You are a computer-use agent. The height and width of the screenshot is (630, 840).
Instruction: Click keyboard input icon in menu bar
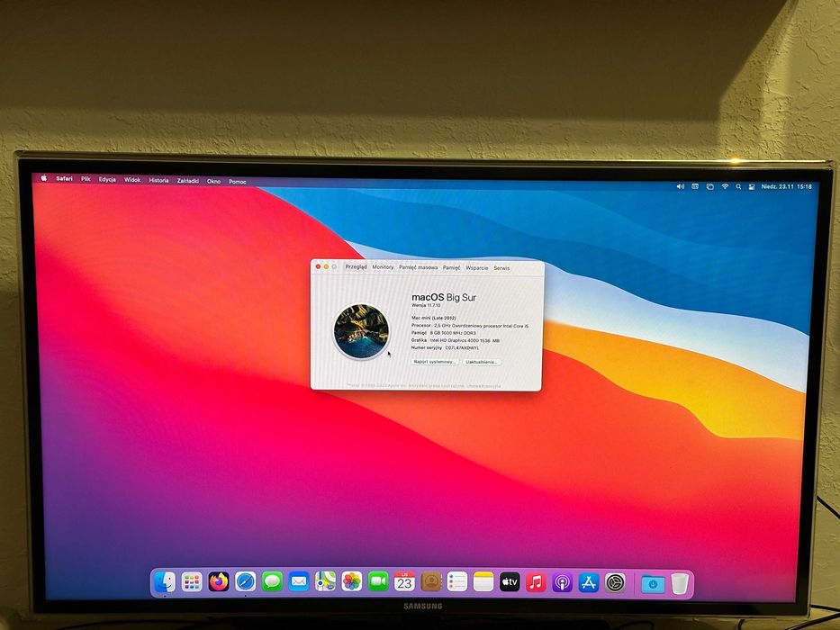coord(695,186)
